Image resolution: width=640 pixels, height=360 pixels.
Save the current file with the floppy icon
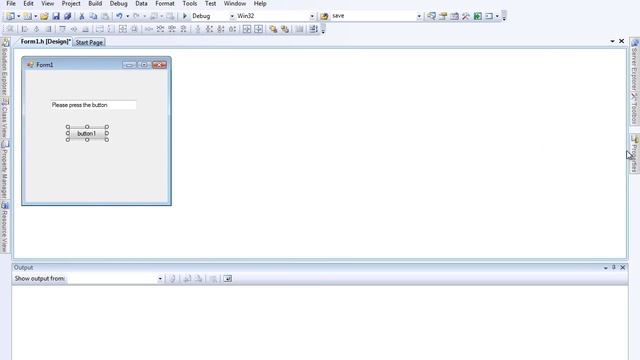(x=56, y=16)
